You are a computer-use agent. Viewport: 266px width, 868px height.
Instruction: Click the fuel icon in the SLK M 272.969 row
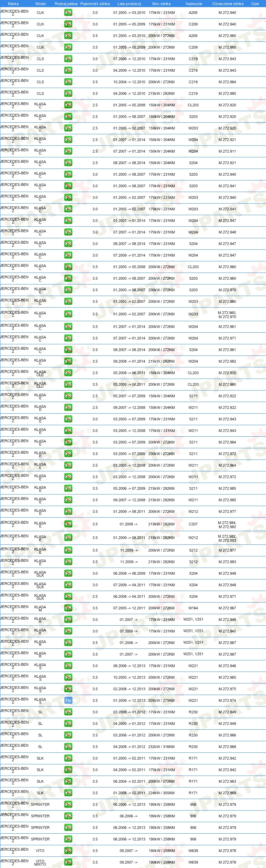pos(68,793)
